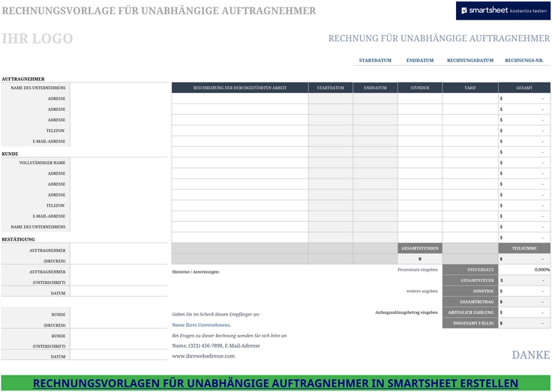Click the GESAMTBETRAG label cell

click(x=470, y=301)
